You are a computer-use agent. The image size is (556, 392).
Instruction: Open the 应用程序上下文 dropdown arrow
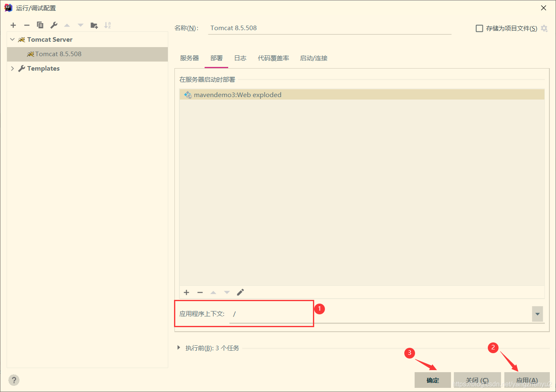pyautogui.click(x=537, y=314)
